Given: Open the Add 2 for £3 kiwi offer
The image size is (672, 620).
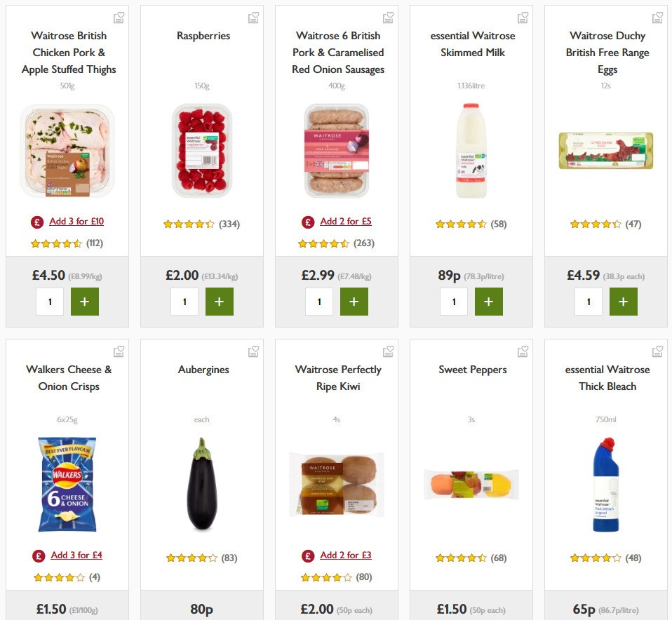Looking at the screenshot, I should click(345, 555).
